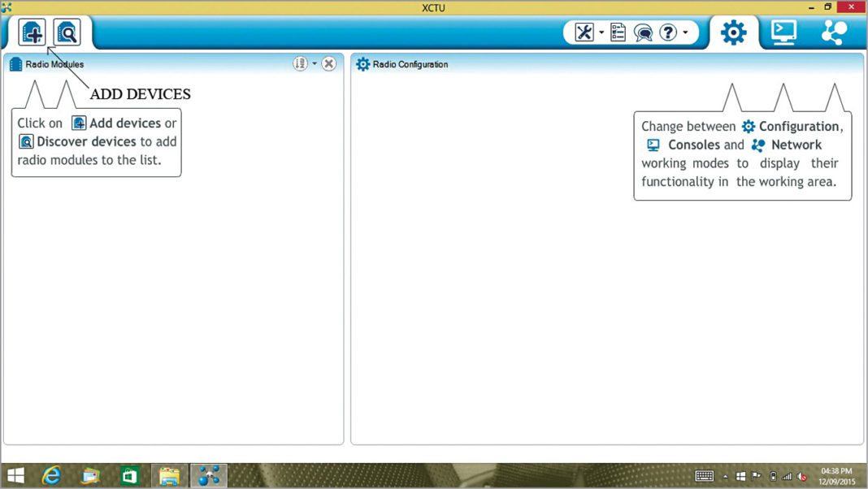
Task: Launch File Explorer from the taskbar
Action: (168, 475)
